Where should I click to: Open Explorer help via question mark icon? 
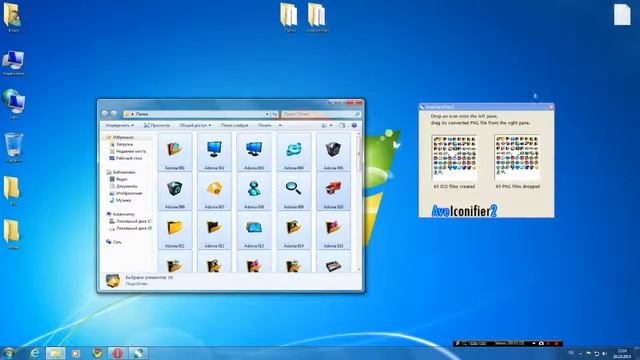pos(354,125)
